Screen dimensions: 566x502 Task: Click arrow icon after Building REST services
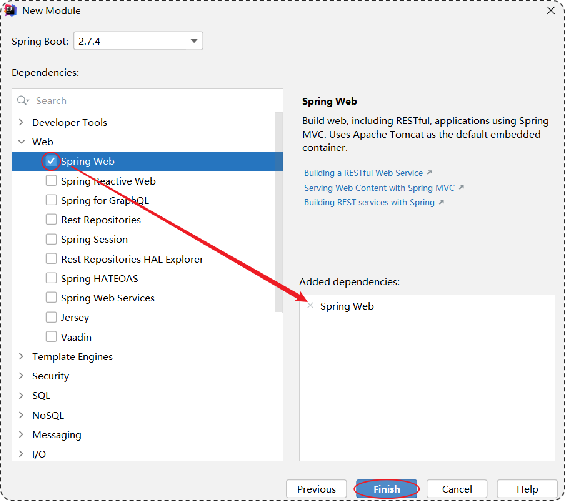coord(441,202)
